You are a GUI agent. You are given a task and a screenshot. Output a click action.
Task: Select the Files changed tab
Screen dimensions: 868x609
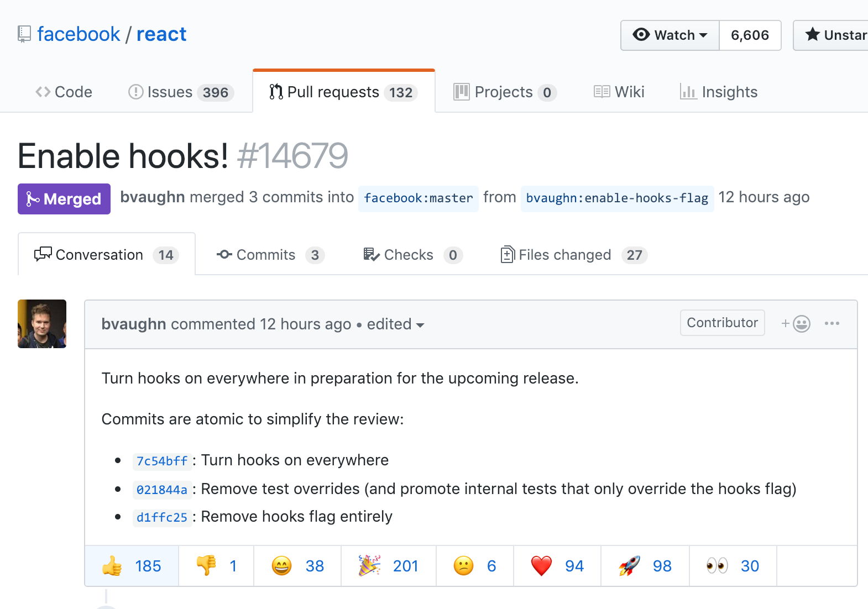574,255
